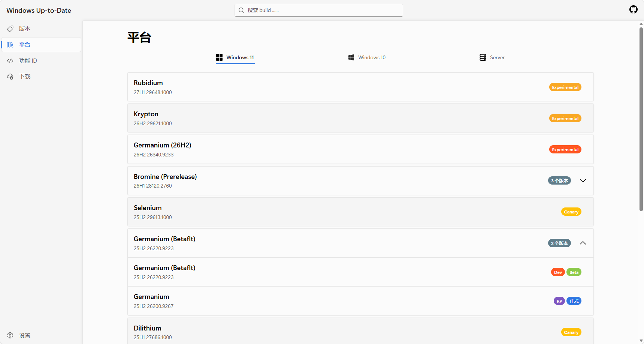This screenshot has width=644, height=344.
Task: Click the Experimental badge on Krypton
Action: coord(565,118)
